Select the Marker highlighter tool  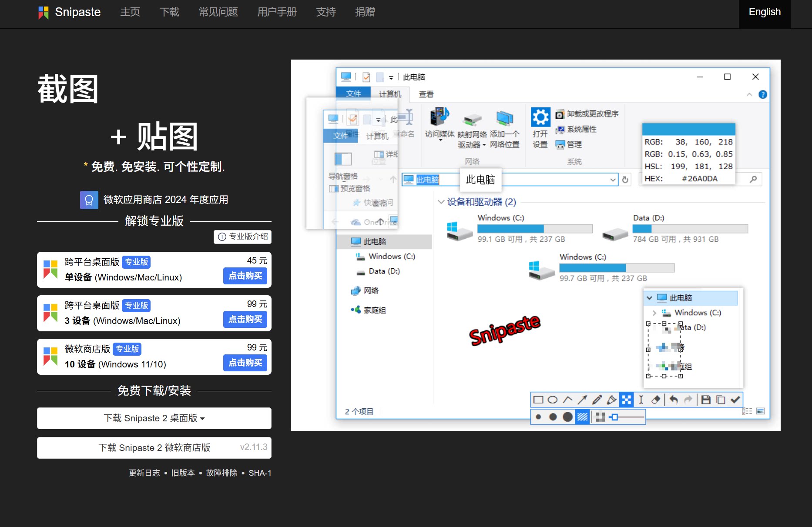611,400
